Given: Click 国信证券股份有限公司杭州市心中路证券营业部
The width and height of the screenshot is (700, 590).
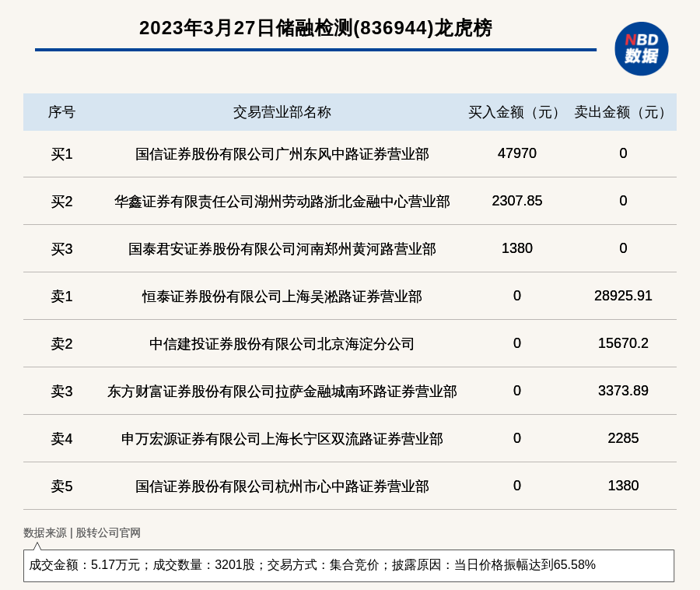Looking at the screenshot, I should pos(282,486).
